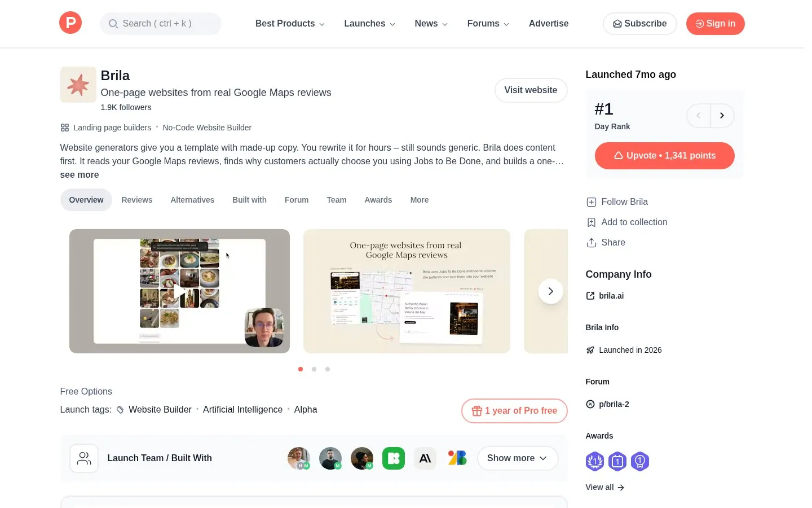Viewport: 812px width, 508px height.
Task: Switch to the Reviews tab
Action: coord(137,200)
